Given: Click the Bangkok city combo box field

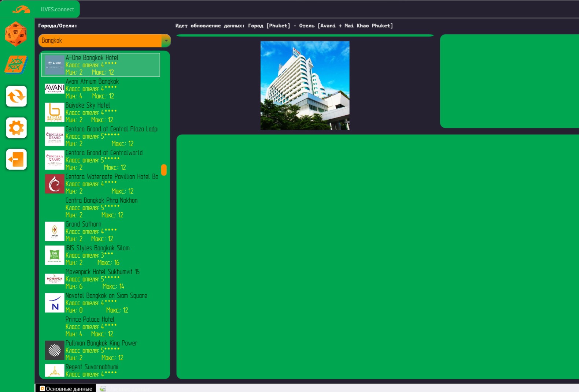Looking at the screenshot, I should pos(100,41).
